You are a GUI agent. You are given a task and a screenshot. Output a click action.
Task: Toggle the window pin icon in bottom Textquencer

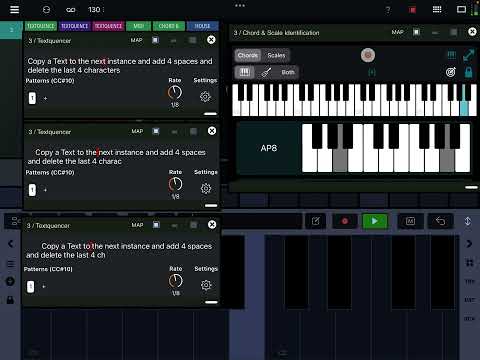tap(156, 225)
